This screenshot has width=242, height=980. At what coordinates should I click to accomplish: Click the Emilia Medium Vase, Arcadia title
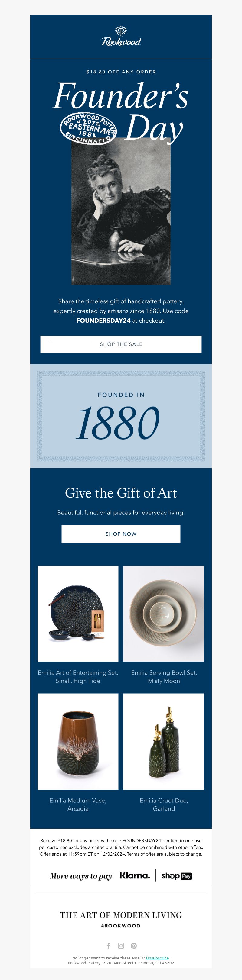point(78,804)
